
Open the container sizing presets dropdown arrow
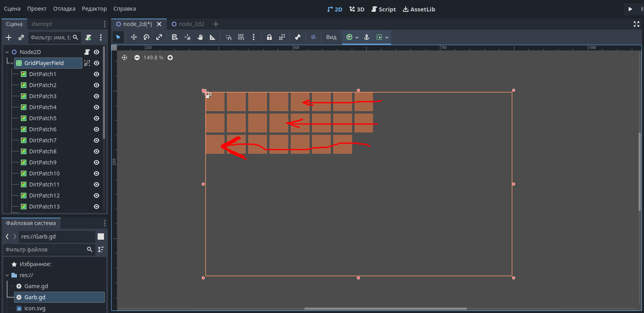coord(387,37)
